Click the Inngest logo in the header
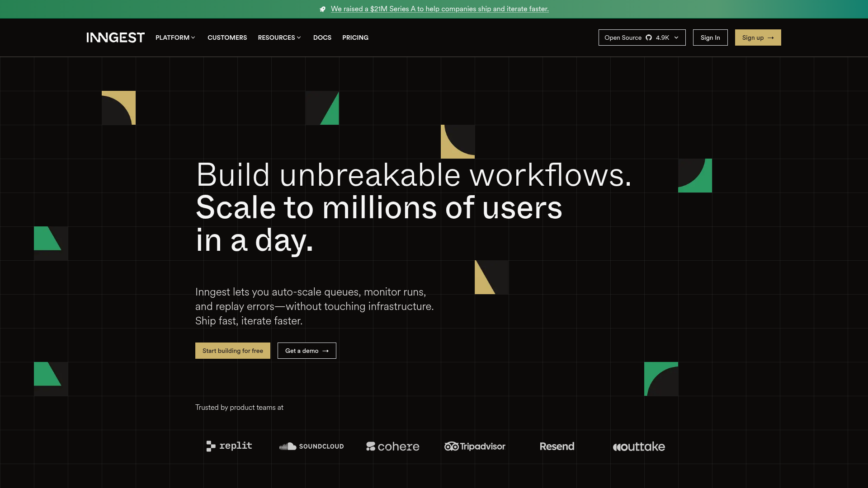This screenshot has width=868, height=488. pyautogui.click(x=115, y=38)
